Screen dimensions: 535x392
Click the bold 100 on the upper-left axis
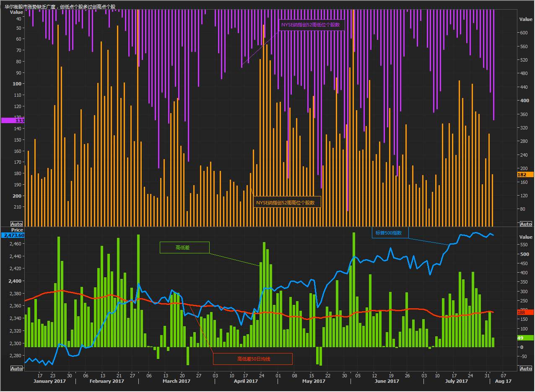pos(17,84)
